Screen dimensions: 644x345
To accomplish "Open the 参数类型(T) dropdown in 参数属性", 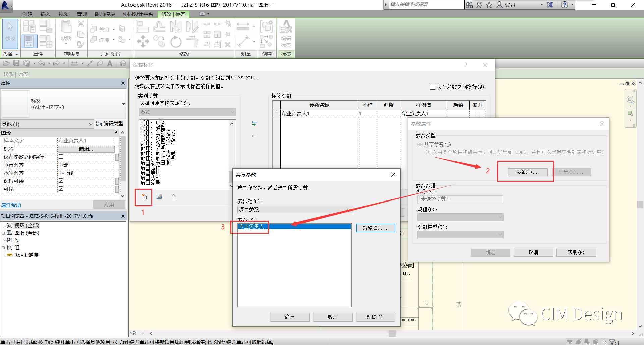I will [460, 234].
